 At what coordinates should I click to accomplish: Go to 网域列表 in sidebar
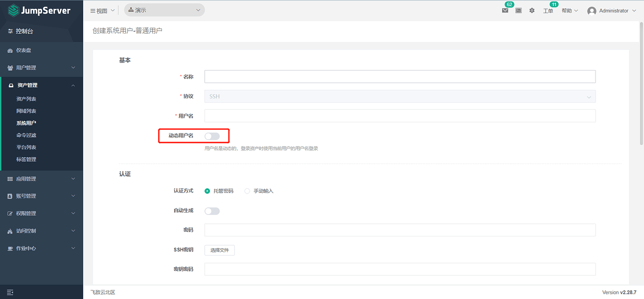[26, 111]
